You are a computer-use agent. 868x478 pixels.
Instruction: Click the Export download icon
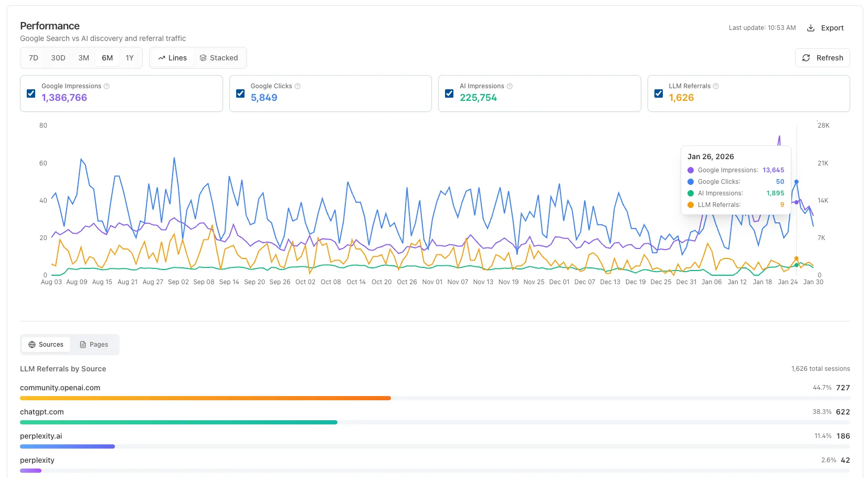(811, 28)
